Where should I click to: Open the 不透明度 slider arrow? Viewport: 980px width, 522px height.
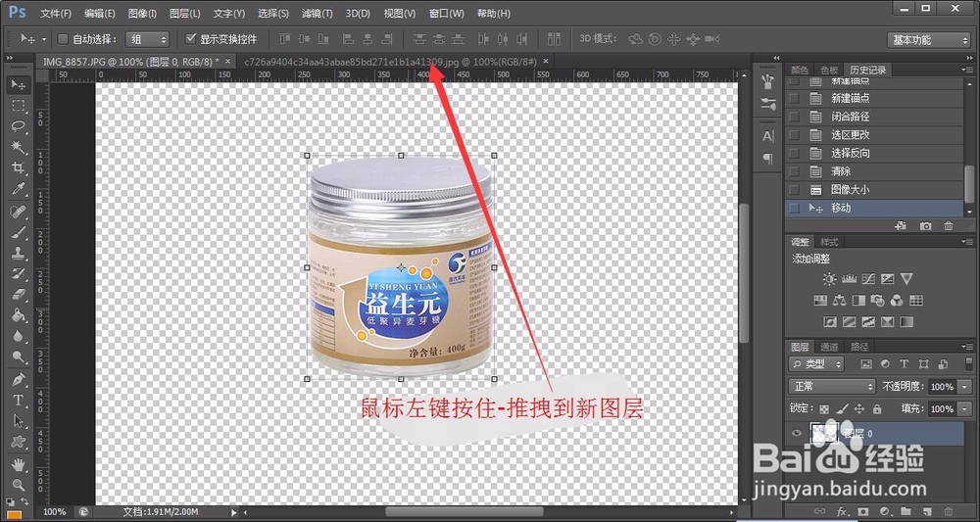[x=966, y=387]
